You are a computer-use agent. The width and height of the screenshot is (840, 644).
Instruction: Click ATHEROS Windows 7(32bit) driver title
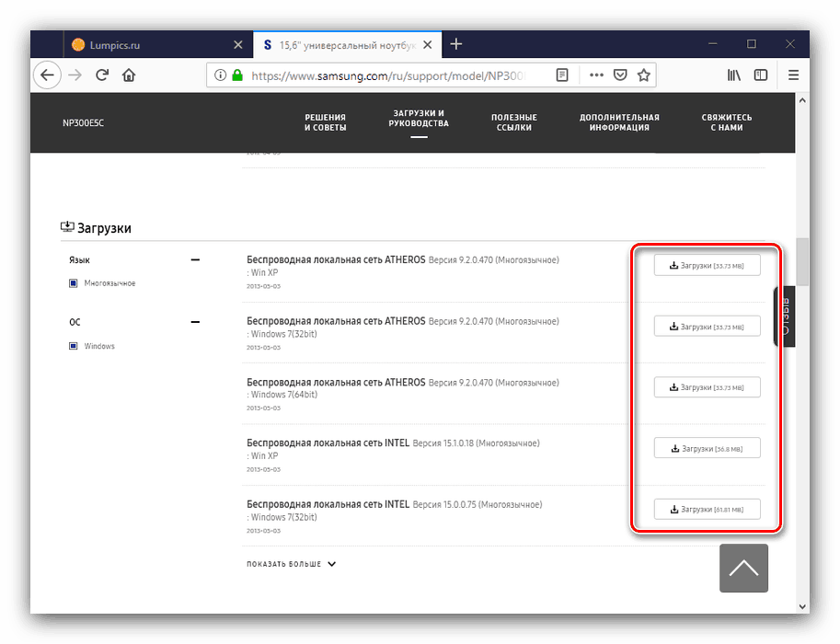[x=403, y=321]
